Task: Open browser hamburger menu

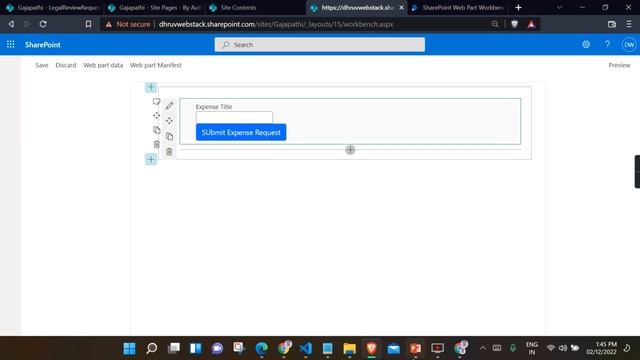Action: 629,24
